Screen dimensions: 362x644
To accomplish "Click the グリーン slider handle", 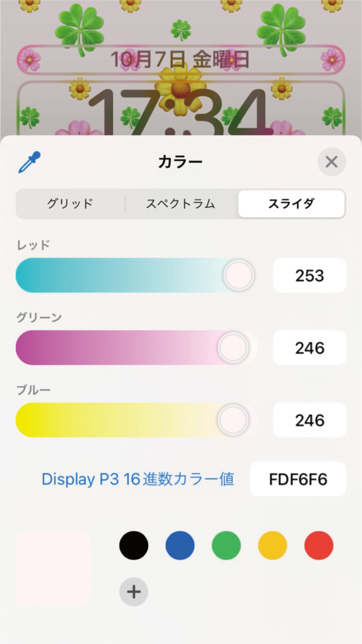I will pos(233,347).
